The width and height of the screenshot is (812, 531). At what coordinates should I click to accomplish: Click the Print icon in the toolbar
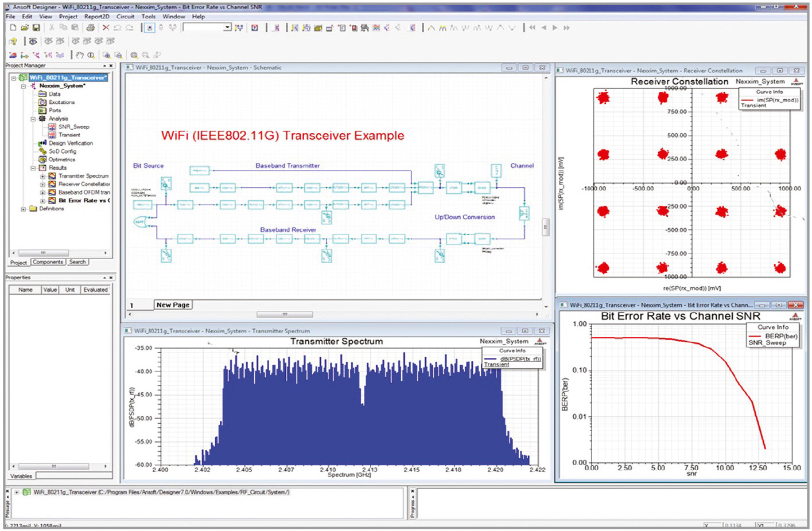[90, 28]
